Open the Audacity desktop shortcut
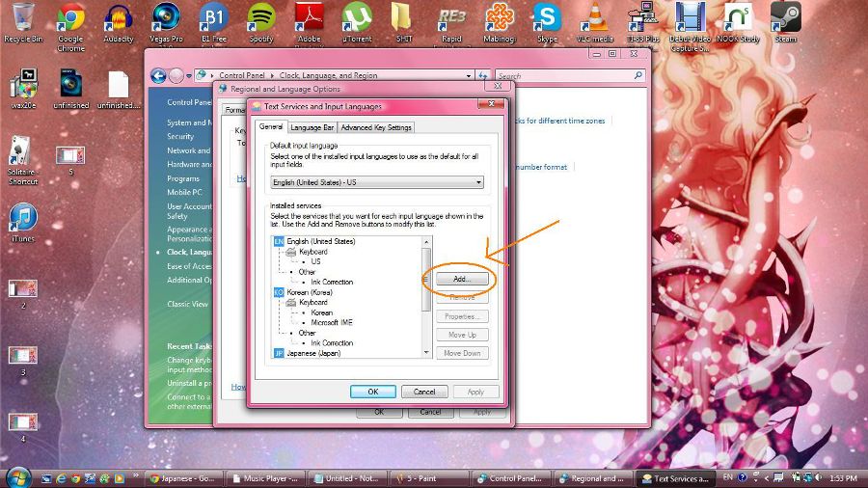868x488 pixels. [x=118, y=19]
